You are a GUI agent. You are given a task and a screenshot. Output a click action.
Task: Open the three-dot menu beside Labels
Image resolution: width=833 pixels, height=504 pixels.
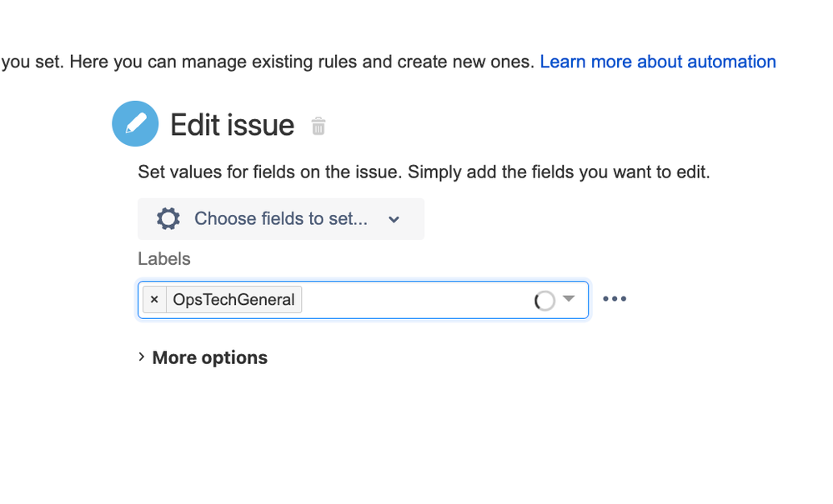pyautogui.click(x=615, y=299)
